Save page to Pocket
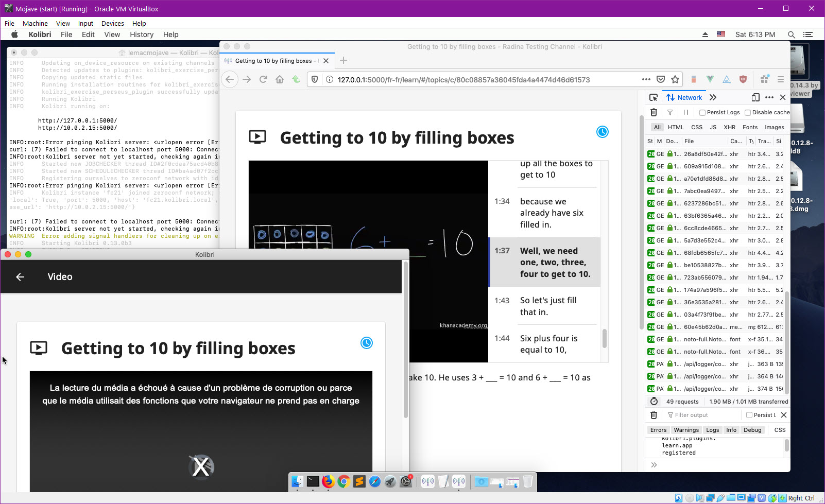Image resolution: width=825 pixels, height=504 pixels. [661, 79]
